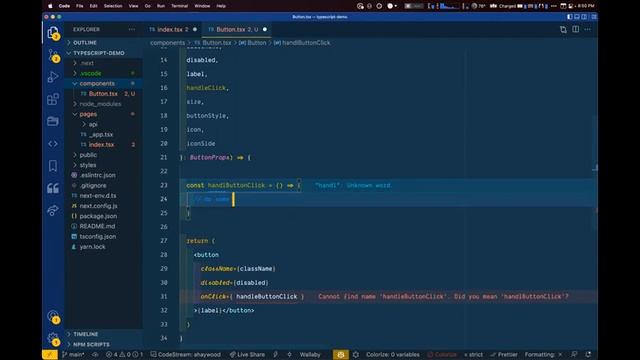Viewport: 640px width, 360px height.
Task: Toggle Formatting status bar item
Action: click(543, 355)
